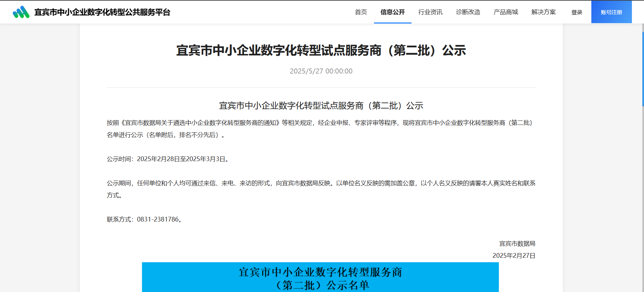Click the article headline 宜宾市中小企业数字化转型试点服务商（第二批）公示

tap(321, 50)
